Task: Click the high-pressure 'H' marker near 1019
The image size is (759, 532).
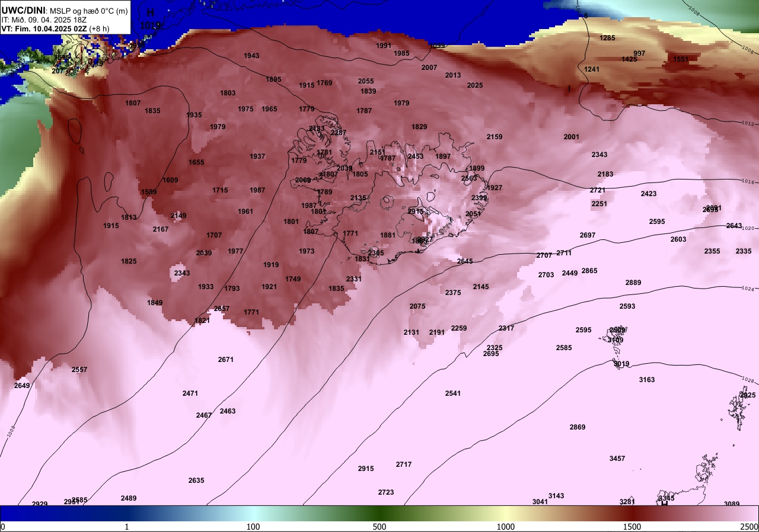Action: click(150, 12)
